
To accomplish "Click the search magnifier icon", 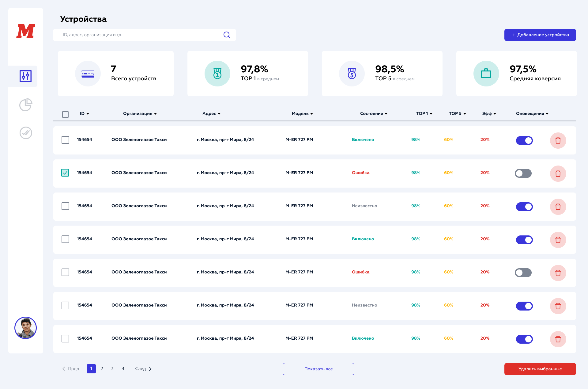I will coord(227,35).
